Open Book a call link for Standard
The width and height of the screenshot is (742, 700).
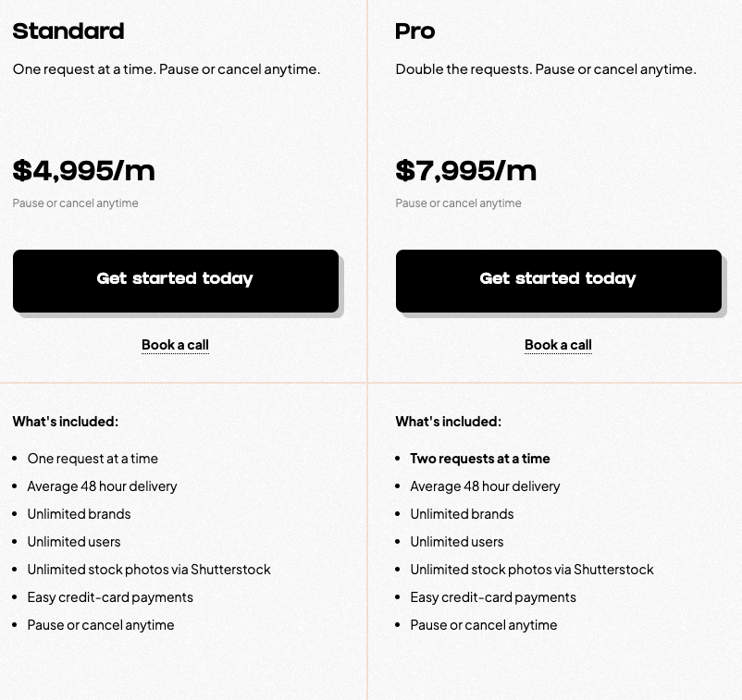175,345
